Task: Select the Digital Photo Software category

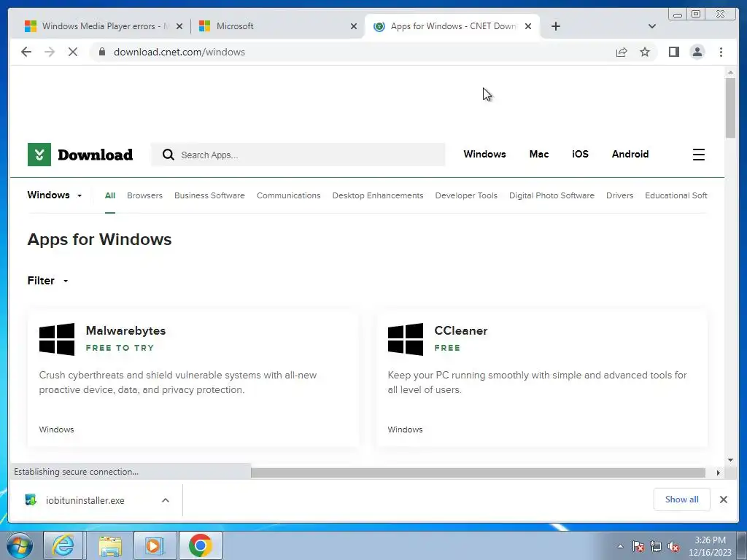Action: (x=551, y=195)
